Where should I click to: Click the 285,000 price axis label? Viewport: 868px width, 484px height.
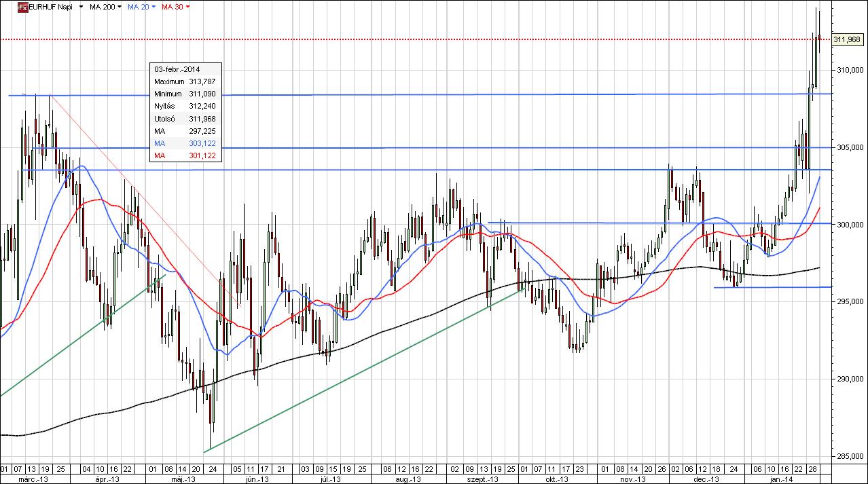coord(850,456)
